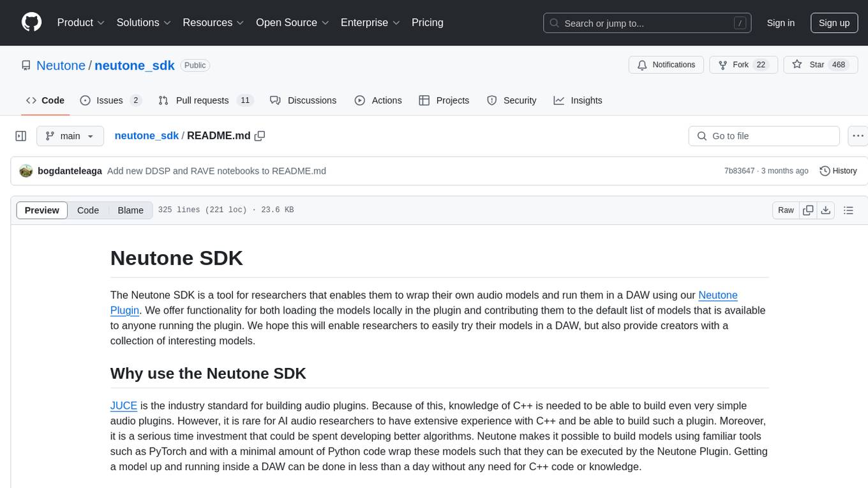This screenshot has width=868, height=488.
Task: Click the Notifications bell button
Action: click(x=666, y=65)
